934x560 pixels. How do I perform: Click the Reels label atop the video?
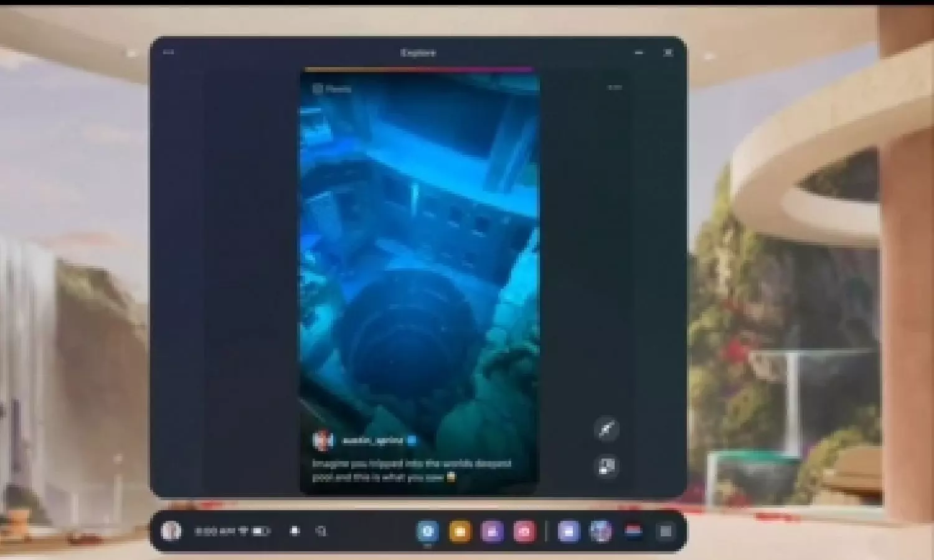pos(333,89)
